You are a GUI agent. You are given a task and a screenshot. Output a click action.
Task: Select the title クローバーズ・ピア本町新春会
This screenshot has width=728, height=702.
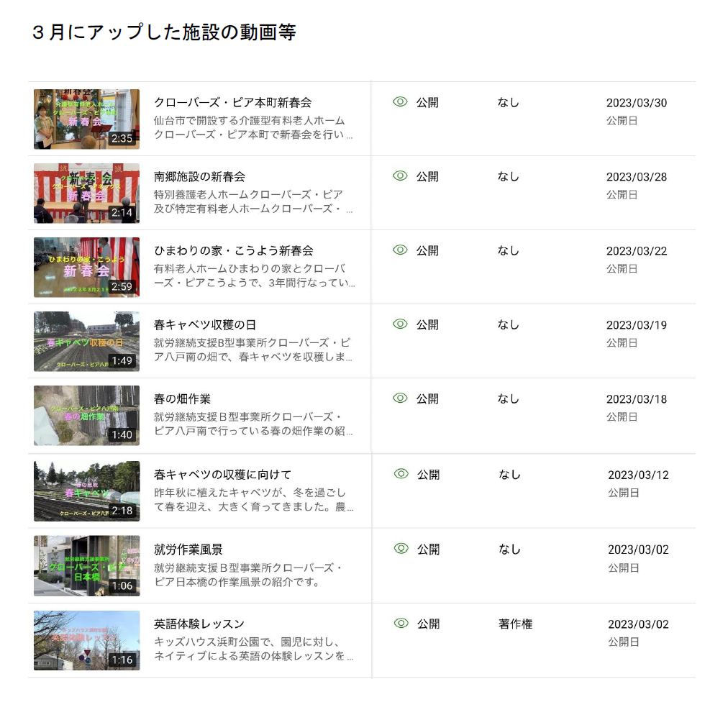(232, 103)
